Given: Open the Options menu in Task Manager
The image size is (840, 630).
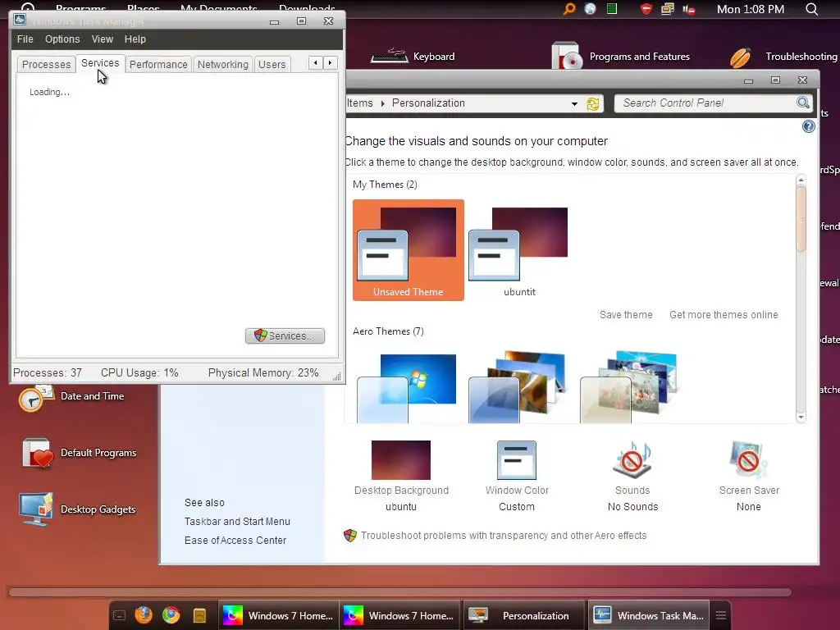Looking at the screenshot, I should 62,39.
